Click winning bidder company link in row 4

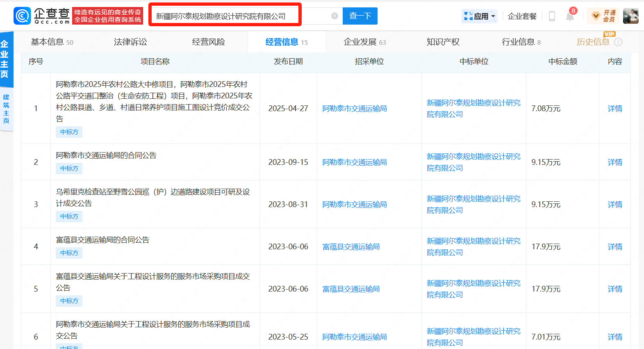(x=473, y=246)
